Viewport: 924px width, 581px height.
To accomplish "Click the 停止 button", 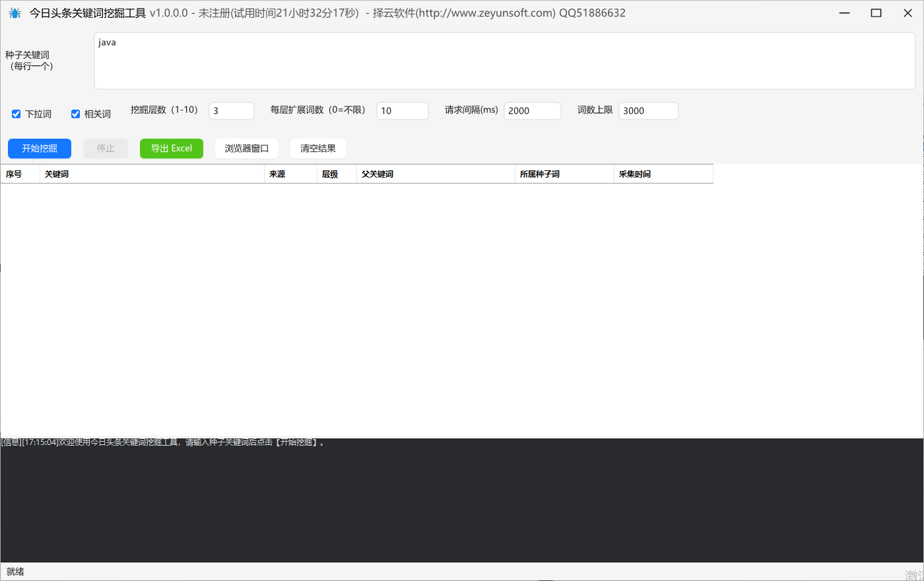I will (x=106, y=149).
